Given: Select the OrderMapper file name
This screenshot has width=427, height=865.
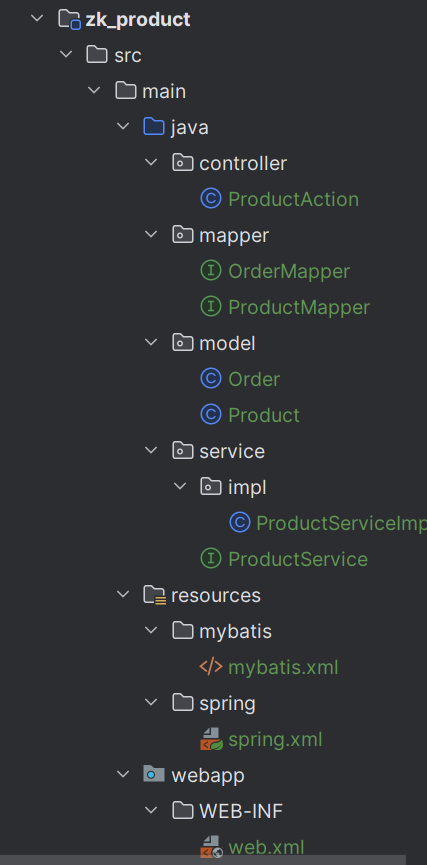Looking at the screenshot, I should [x=289, y=271].
